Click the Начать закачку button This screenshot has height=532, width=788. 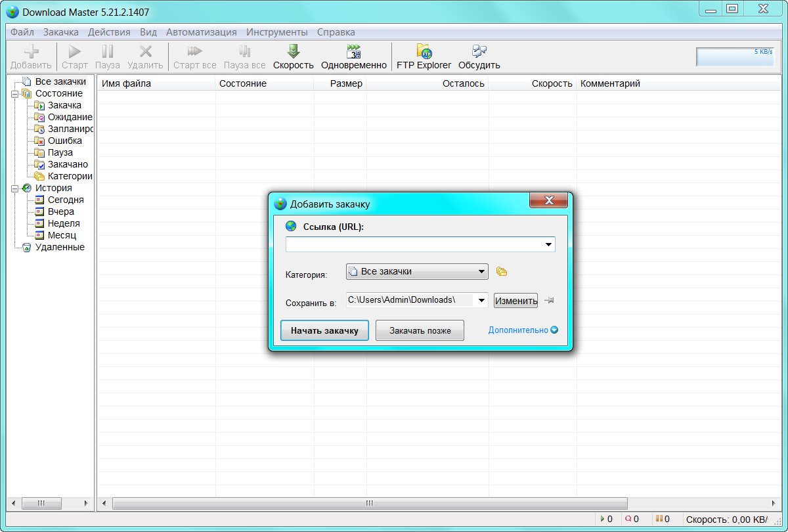(x=324, y=330)
